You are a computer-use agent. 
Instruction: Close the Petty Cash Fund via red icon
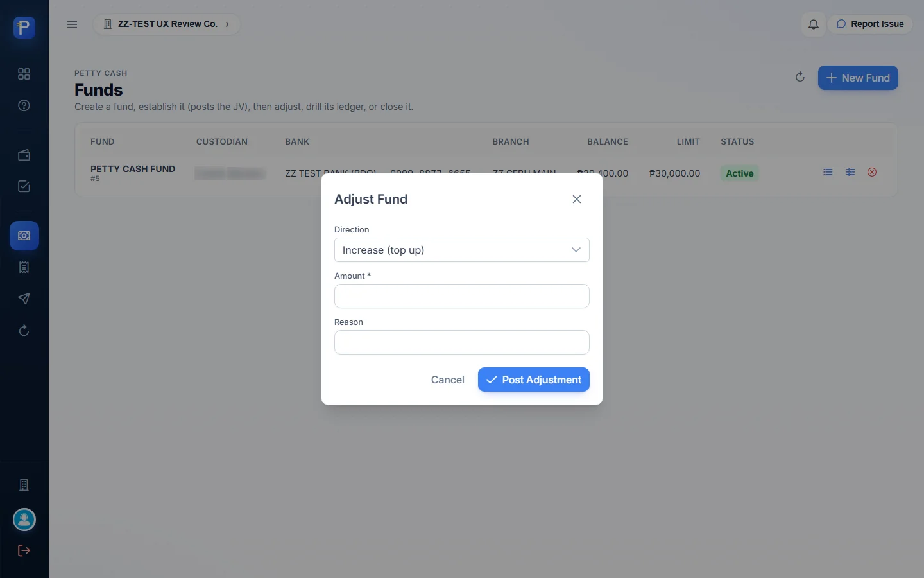[x=872, y=172]
